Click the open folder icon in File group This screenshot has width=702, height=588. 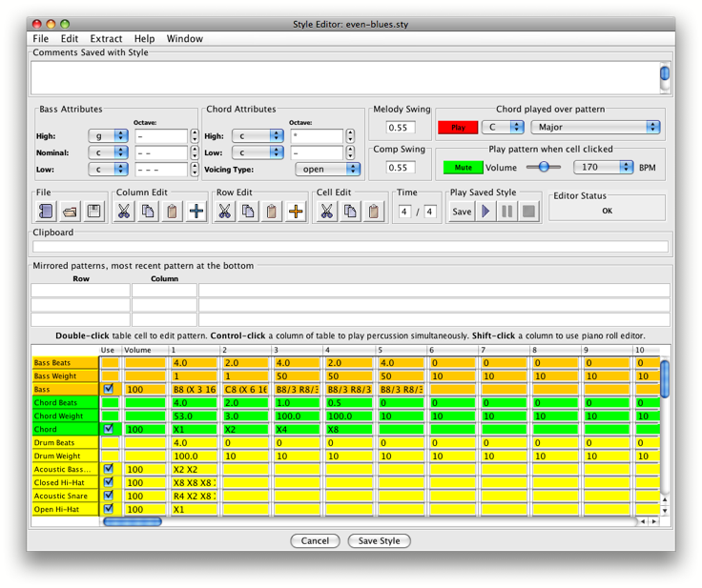point(70,212)
